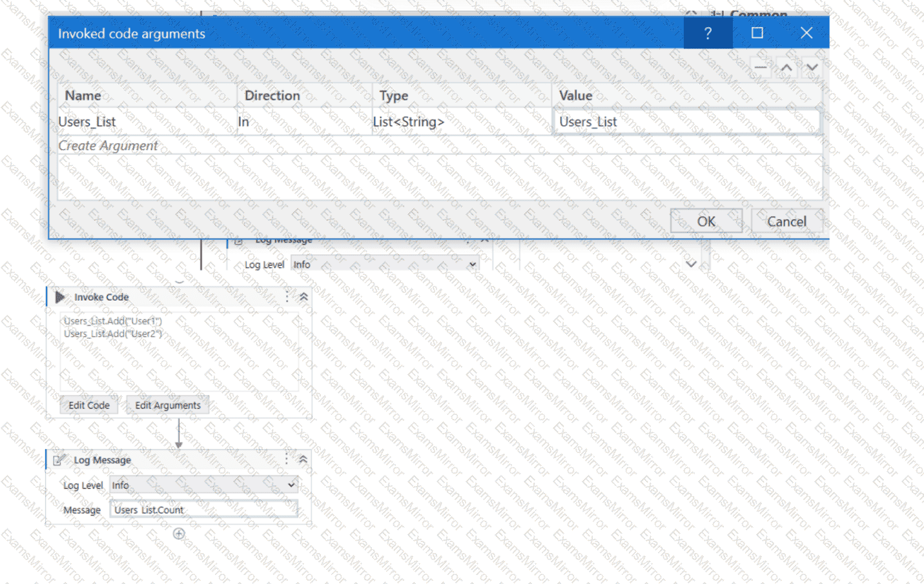Click the Log Message activity icon
Viewport: 924px width, 584px height.
[x=59, y=460]
